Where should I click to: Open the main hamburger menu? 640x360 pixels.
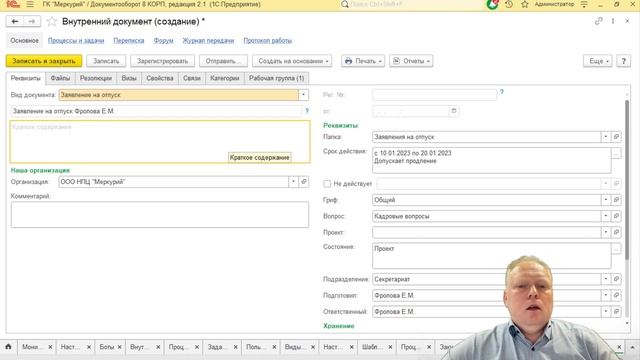tap(30, 4)
